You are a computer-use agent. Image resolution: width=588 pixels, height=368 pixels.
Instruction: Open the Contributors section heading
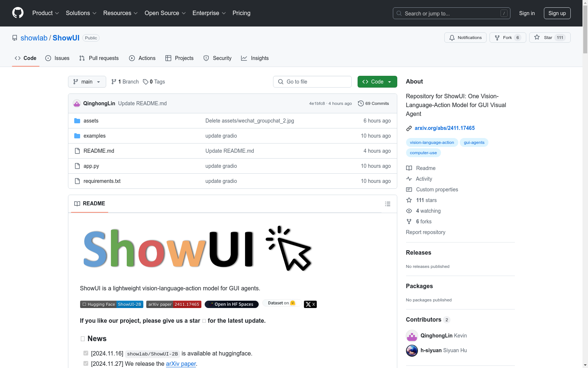(x=428, y=319)
